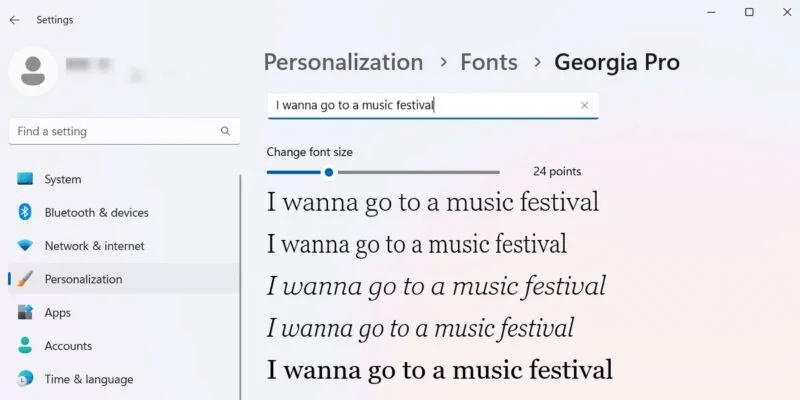Select the Bluetooth icon in sidebar

[x=24, y=212]
